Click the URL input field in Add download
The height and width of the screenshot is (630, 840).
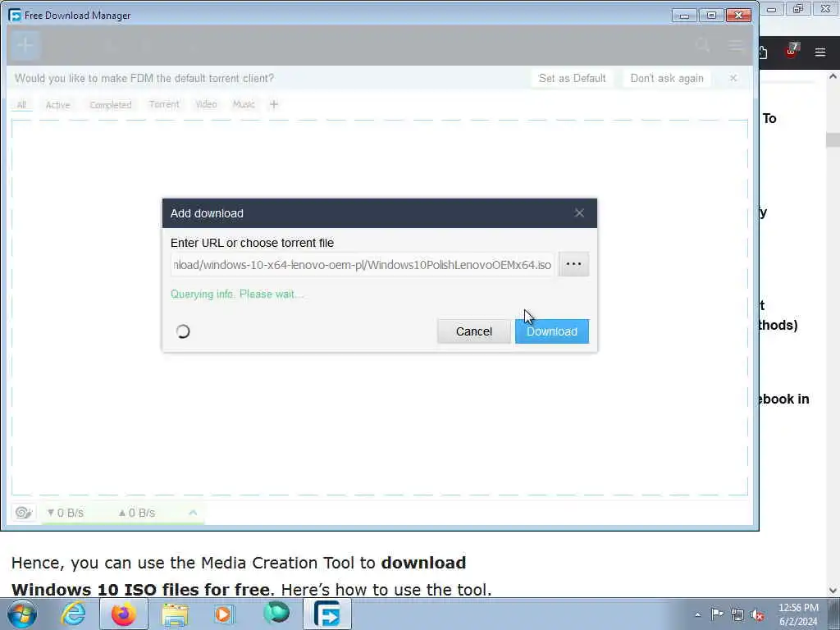pyautogui.click(x=363, y=265)
